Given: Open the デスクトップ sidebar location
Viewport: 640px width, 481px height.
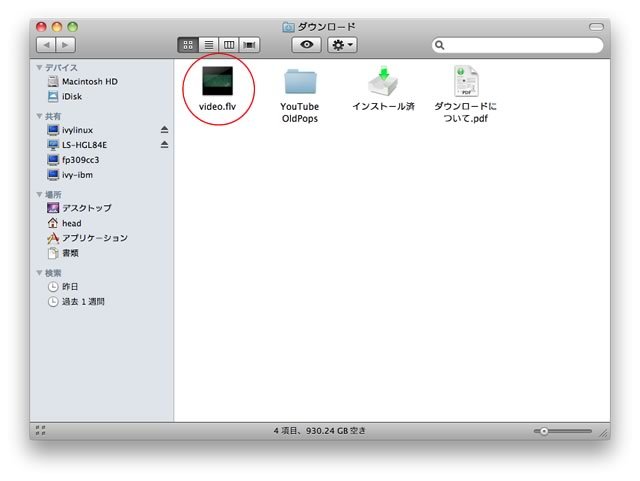Looking at the screenshot, I should (x=86, y=208).
